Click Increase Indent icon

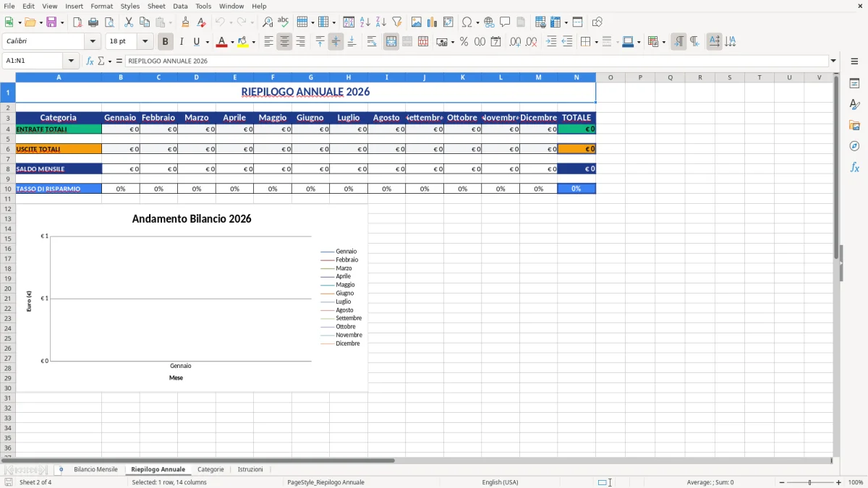(x=551, y=42)
